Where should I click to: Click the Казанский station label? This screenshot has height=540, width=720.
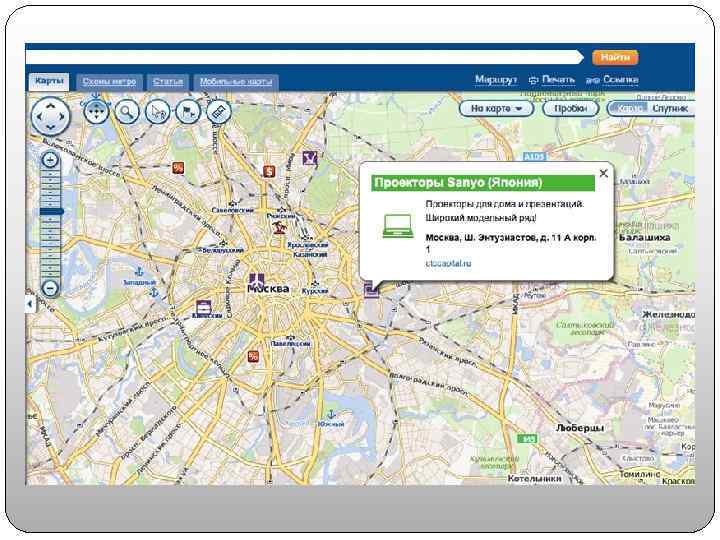[310, 254]
